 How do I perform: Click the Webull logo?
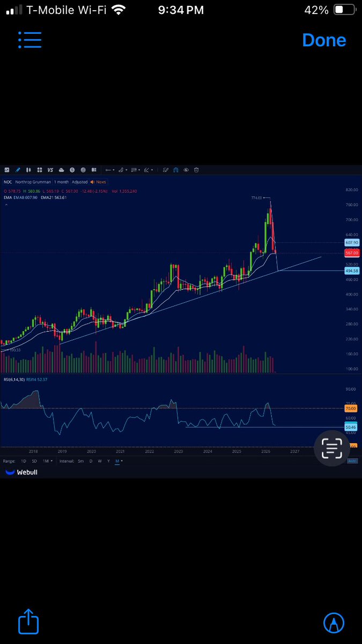click(21, 472)
